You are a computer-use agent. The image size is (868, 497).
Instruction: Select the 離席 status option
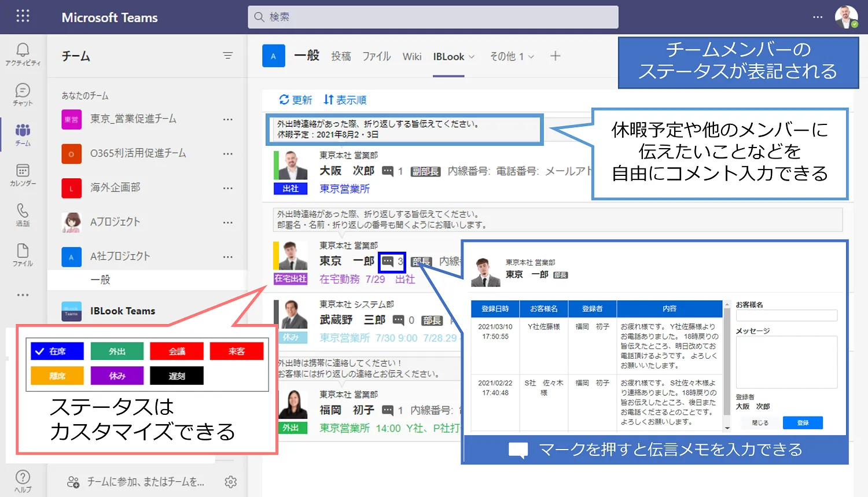tap(57, 376)
